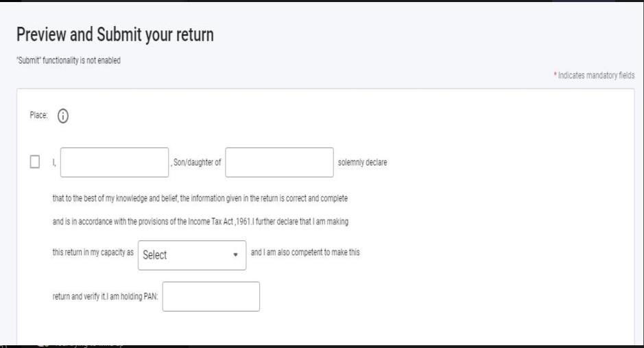Viewport: 644px width, 348px height.
Task: Click the "Son/daughter of" label text
Action: (195, 163)
